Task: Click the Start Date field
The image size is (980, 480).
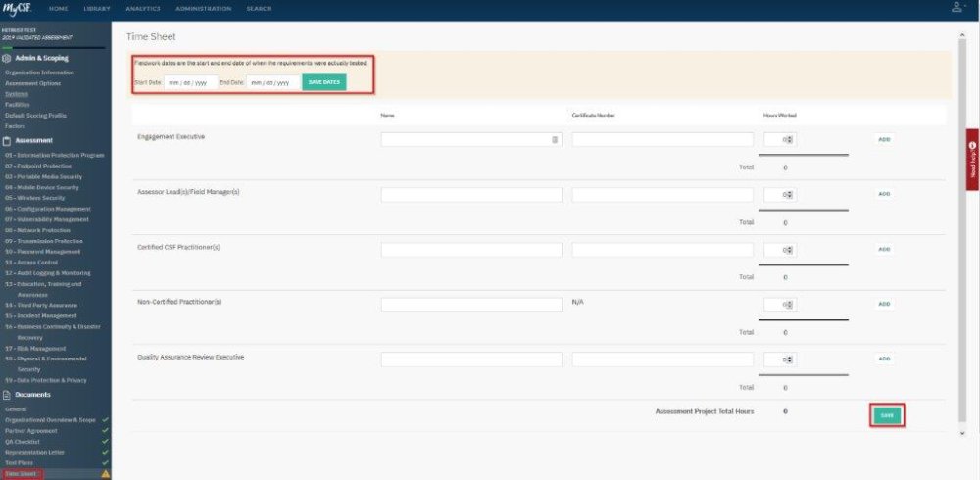Action: [191, 82]
